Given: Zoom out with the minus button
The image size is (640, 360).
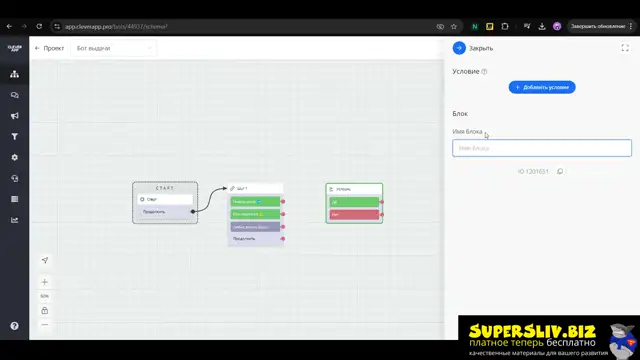Looking at the screenshot, I should click(x=44, y=325).
